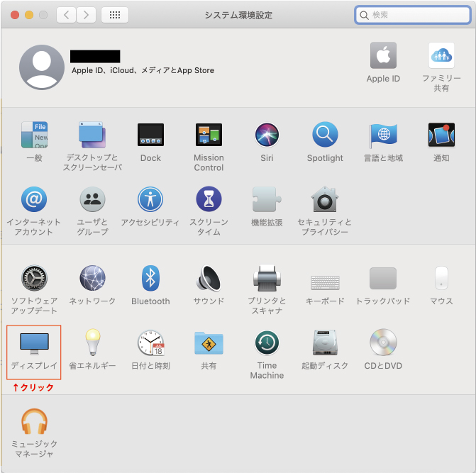Open インターネットアカウント preferences
The image size is (476, 473).
(x=34, y=199)
